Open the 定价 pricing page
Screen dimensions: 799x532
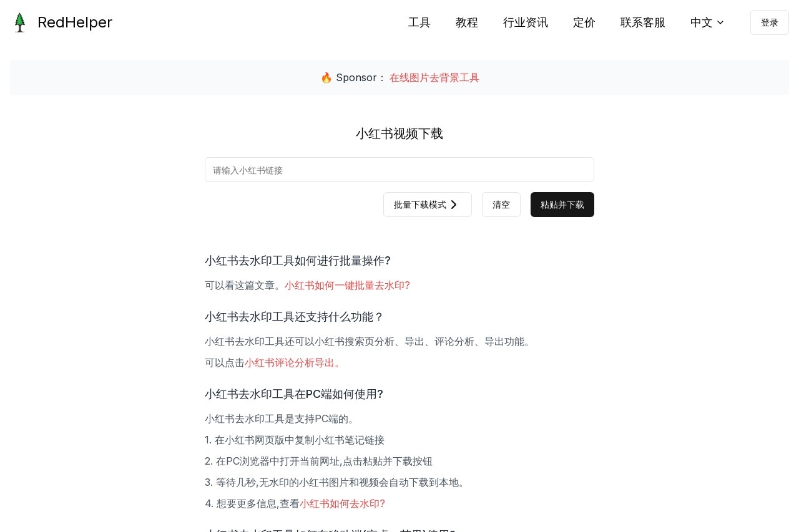584,22
